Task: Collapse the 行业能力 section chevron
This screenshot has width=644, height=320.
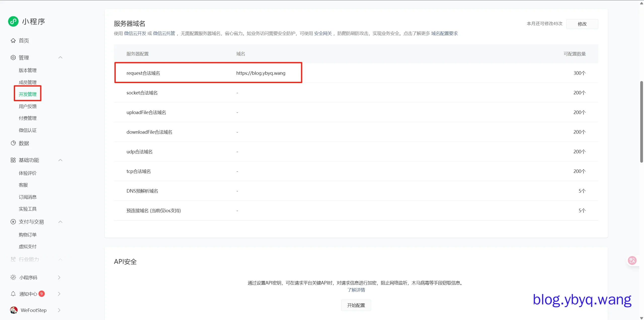Action: point(60,259)
